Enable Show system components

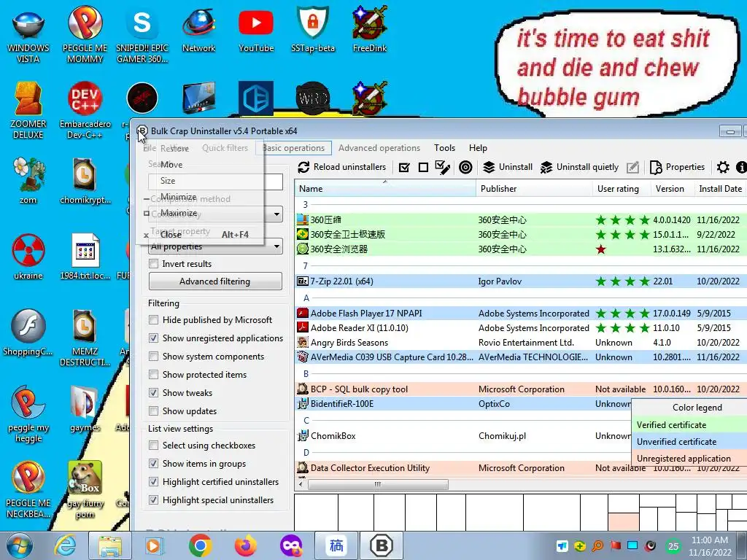[153, 356]
